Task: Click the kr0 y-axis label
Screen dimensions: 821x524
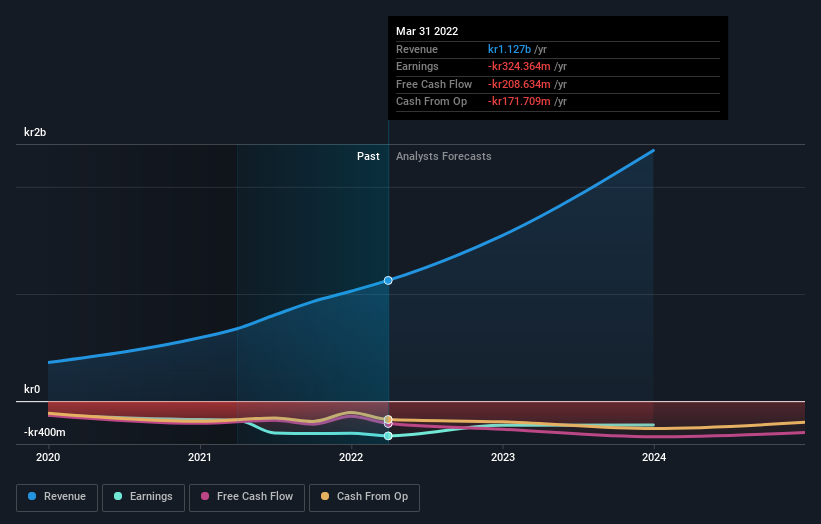Action: point(32,389)
